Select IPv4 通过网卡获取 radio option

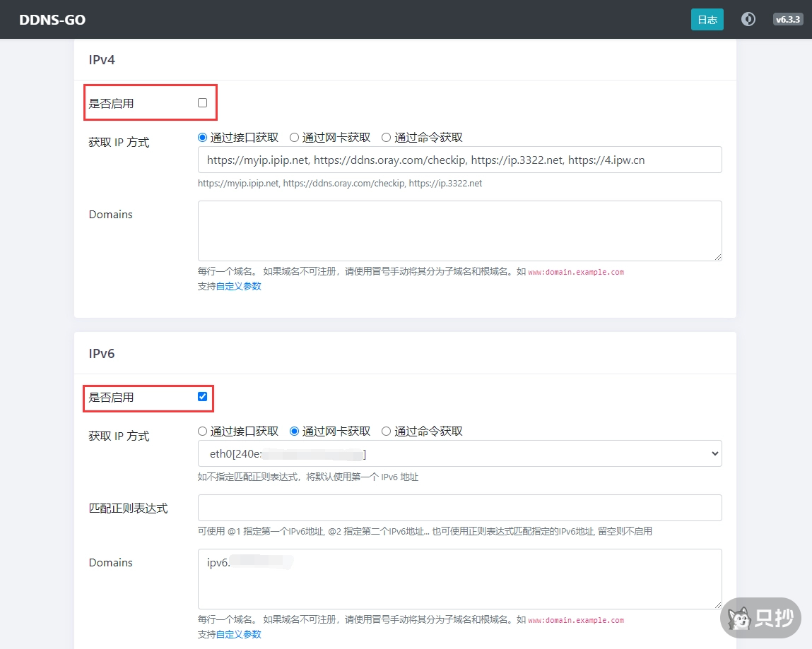pyautogui.click(x=295, y=138)
